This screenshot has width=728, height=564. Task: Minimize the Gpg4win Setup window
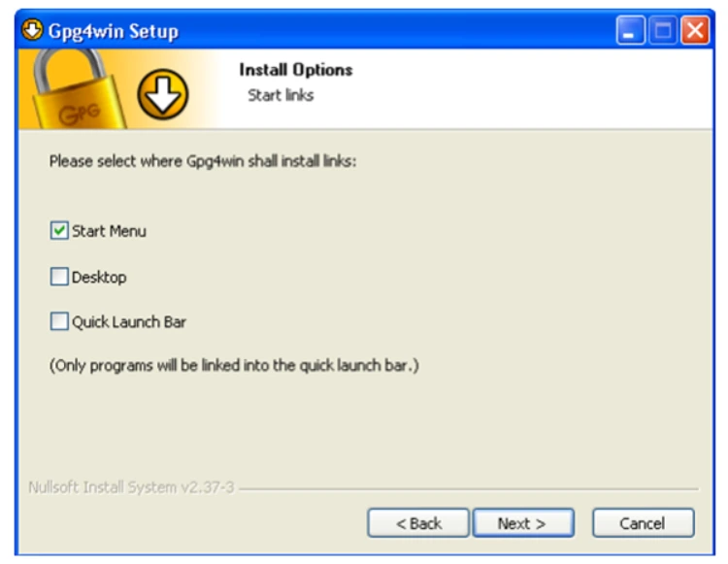(630, 31)
